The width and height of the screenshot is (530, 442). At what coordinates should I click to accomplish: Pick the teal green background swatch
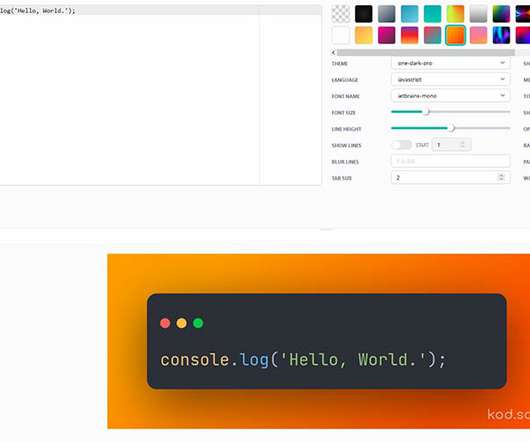[432, 14]
